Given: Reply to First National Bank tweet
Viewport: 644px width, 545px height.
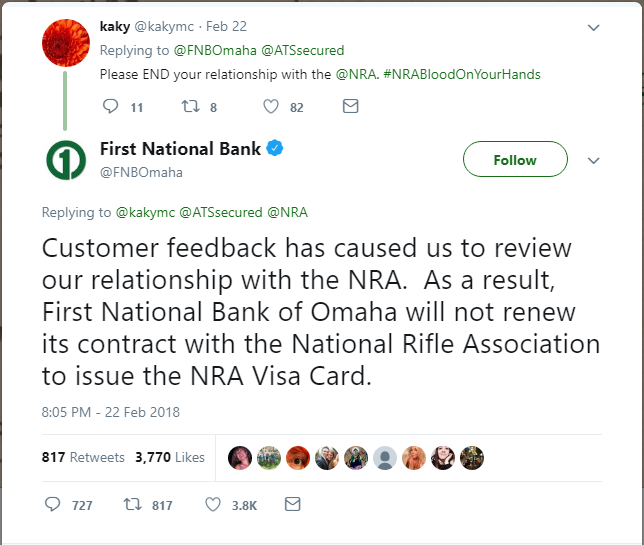Looking at the screenshot, I should (x=54, y=505).
